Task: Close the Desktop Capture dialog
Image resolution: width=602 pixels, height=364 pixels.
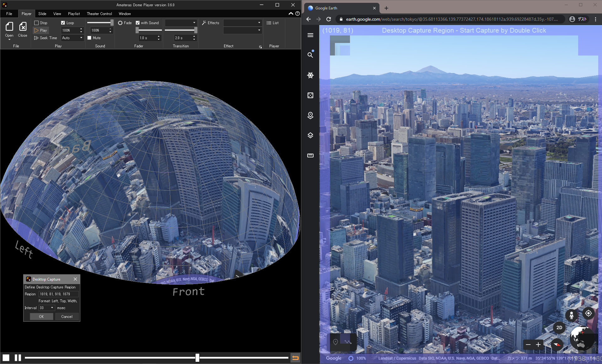Action: tap(75, 279)
